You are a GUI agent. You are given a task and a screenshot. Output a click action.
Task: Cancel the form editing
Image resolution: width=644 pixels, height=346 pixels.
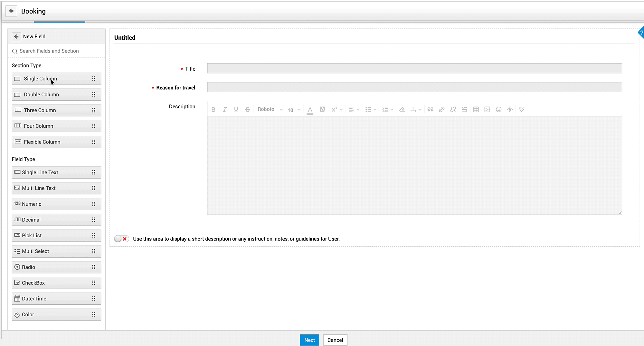[335, 340]
